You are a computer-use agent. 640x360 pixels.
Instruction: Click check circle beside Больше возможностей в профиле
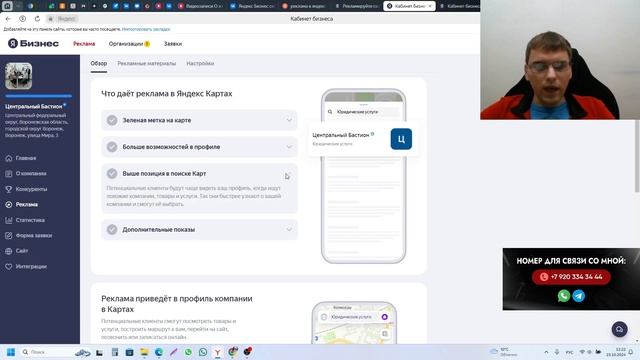112,147
